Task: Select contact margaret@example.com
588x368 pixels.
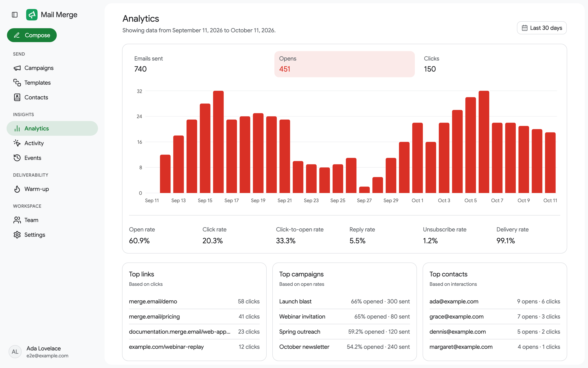Action: [495, 347]
